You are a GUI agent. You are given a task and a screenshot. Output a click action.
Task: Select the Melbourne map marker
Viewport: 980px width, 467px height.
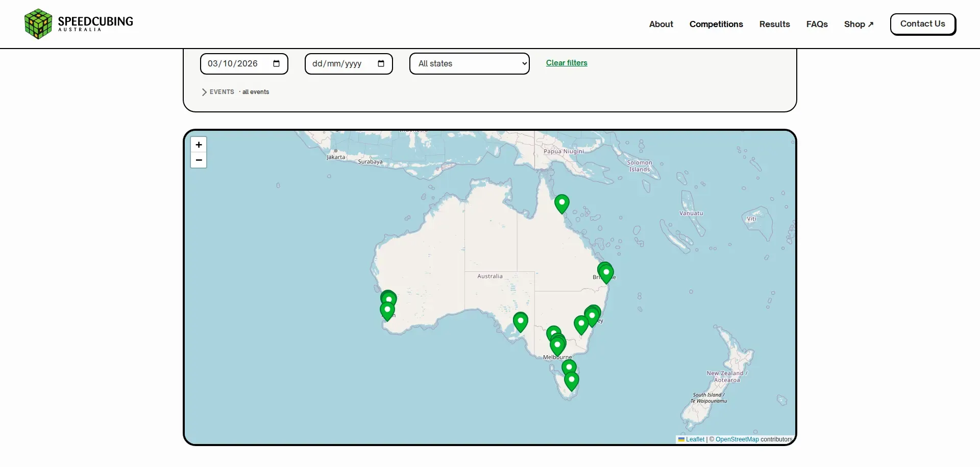coord(558,346)
